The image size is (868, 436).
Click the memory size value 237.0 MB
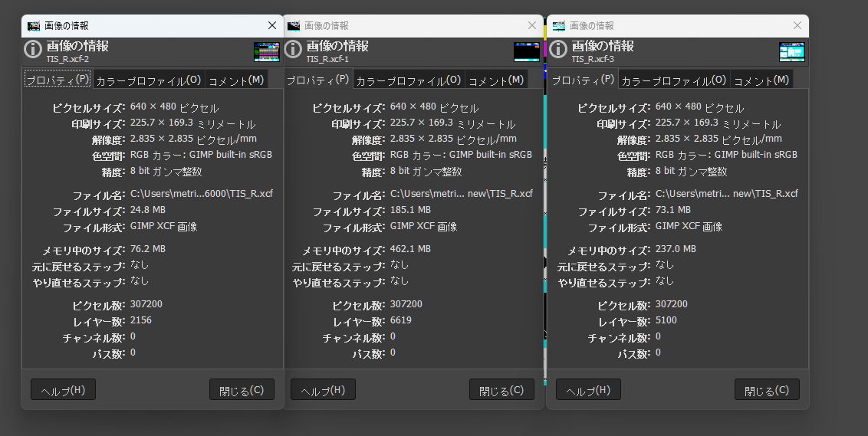click(676, 249)
